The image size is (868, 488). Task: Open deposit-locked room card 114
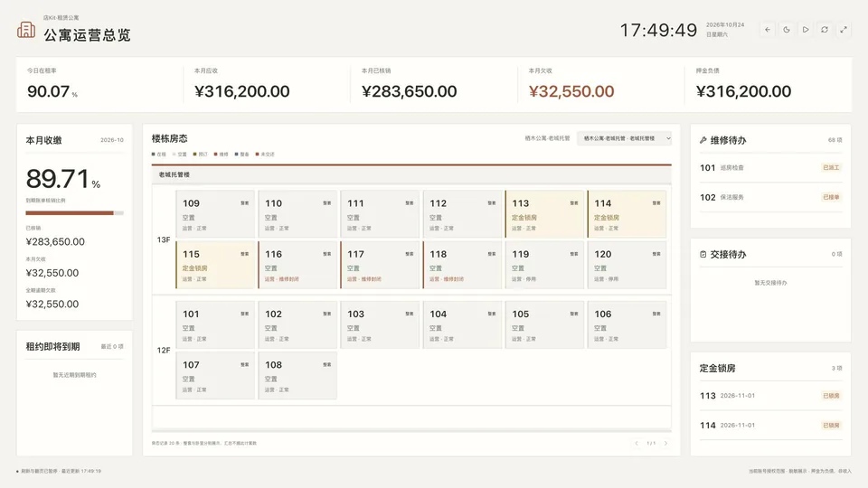click(627, 214)
